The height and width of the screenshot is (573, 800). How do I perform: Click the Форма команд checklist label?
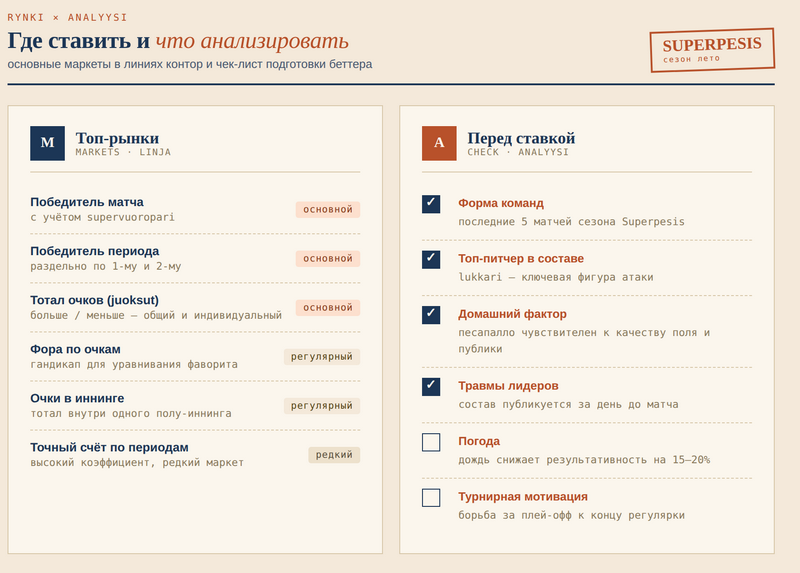pyautogui.click(x=501, y=203)
